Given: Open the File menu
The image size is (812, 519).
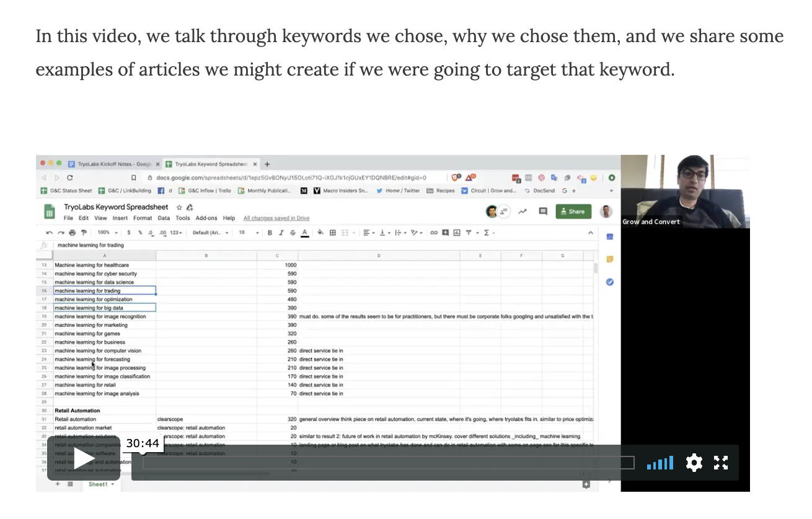Looking at the screenshot, I should 68,218.
